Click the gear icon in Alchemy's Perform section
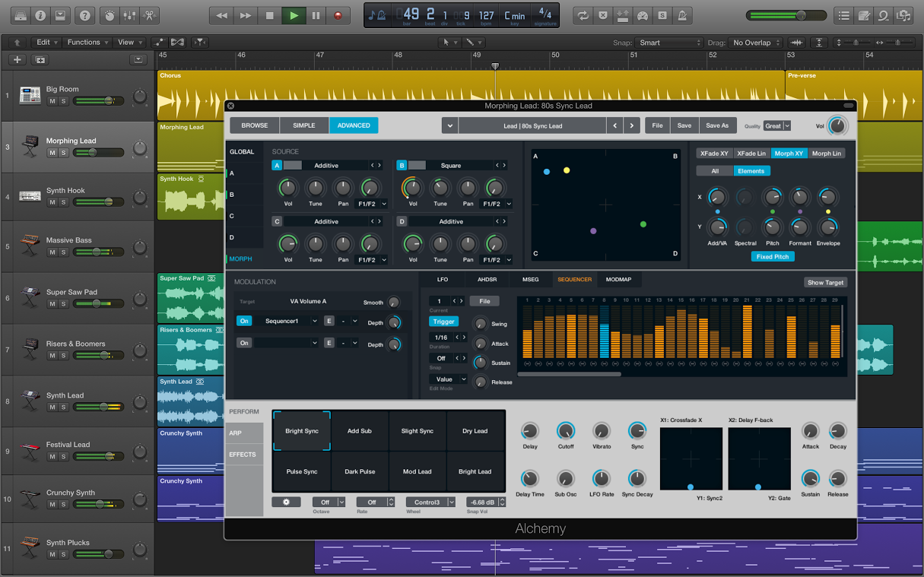 click(x=287, y=502)
